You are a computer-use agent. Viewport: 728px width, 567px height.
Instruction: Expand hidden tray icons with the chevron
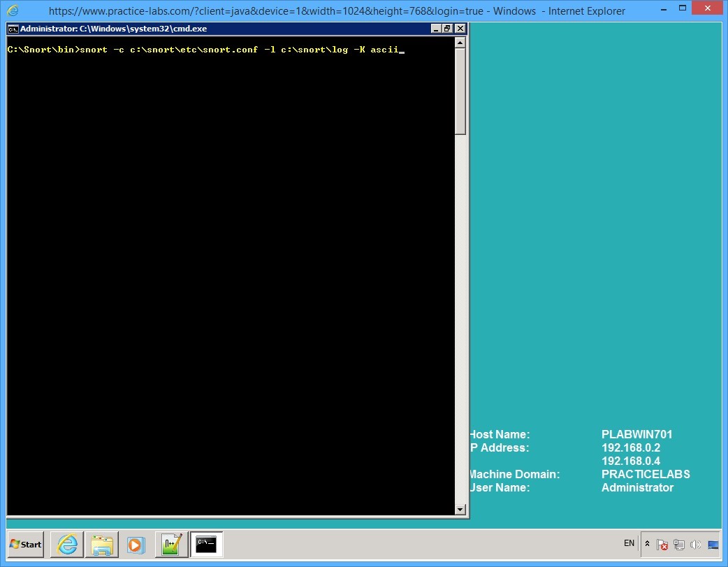(647, 544)
